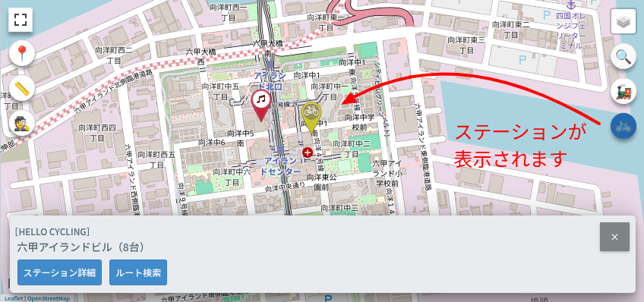Click the アイランドセンター station label
Image resolution: width=644 pixels, height=302 pixels.
pos(280,166)
